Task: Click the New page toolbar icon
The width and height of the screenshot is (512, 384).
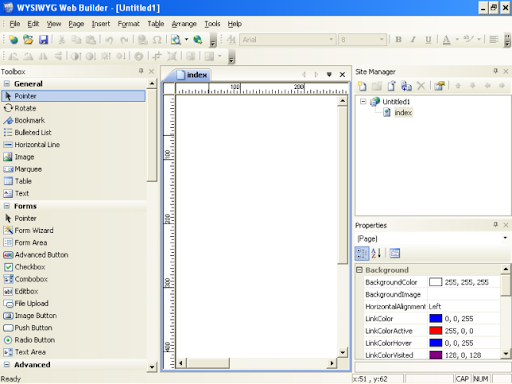Action: click(x=13, y=40)
